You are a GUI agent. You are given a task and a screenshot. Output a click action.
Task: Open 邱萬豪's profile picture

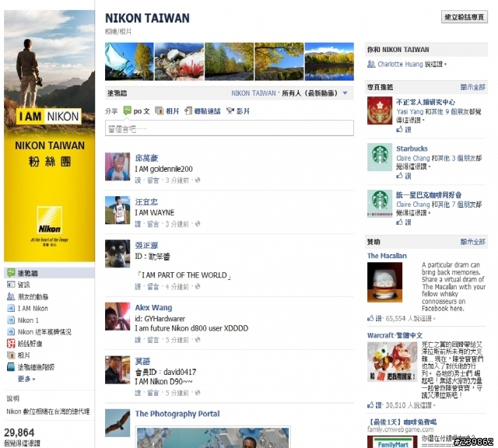click(117, 166)
